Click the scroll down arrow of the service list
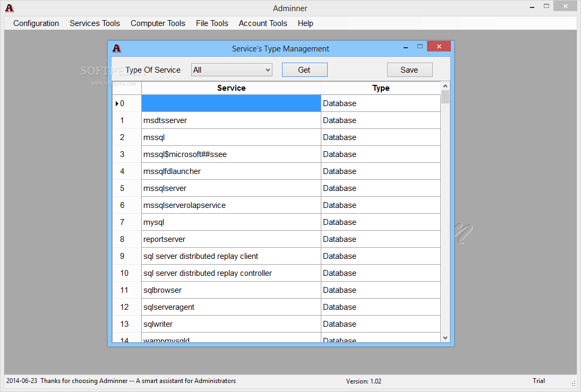581x392 pixels. (x=446, y=337)
